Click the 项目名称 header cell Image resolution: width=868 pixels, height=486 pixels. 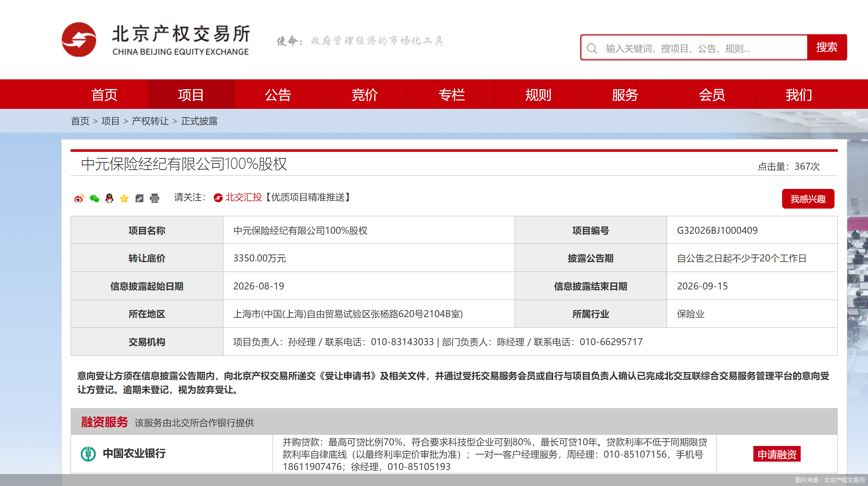tap(147, 230)
